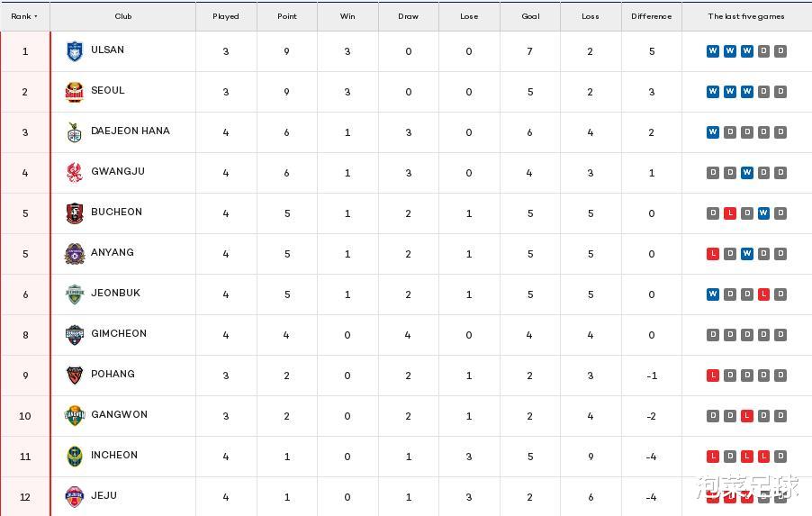This screenshot has height=516, width=812.
Task: Sort the table by Rank column arrow
Action: pyautogui.click(x=36, y=16)
